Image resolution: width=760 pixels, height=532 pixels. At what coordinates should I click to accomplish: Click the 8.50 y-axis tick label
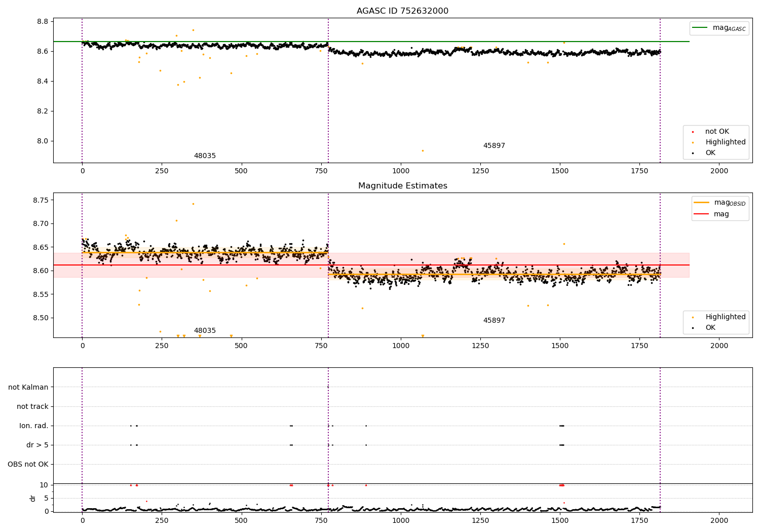[x=41, y=318]
